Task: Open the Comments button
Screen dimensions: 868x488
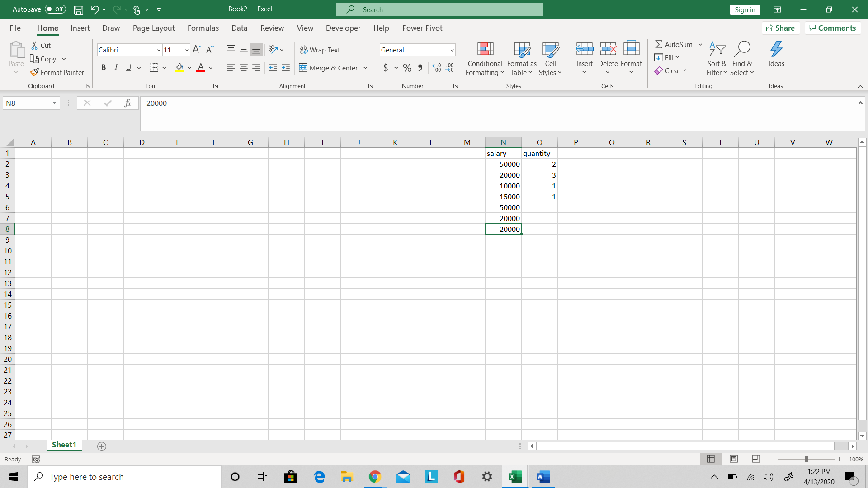Action: [832, 28]
